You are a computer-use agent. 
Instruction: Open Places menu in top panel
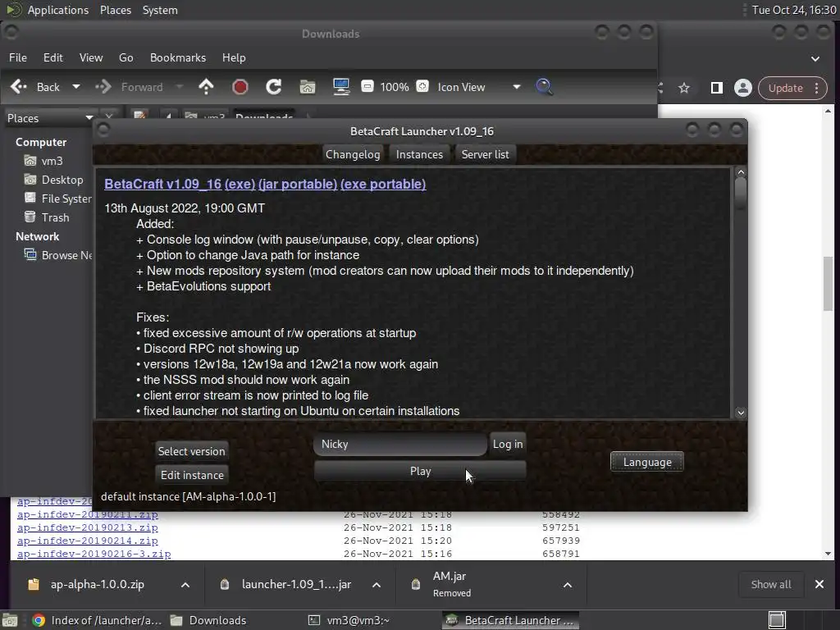pos(115,10)
